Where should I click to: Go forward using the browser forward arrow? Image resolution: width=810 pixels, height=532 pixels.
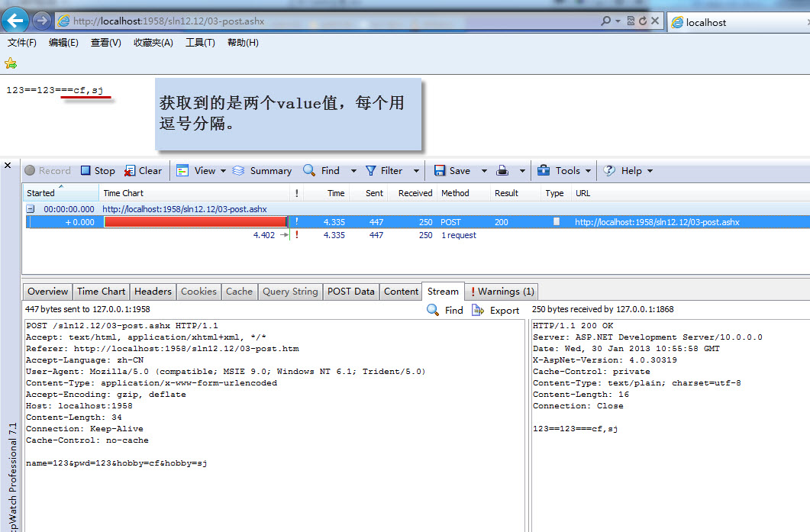coord(42,21)
